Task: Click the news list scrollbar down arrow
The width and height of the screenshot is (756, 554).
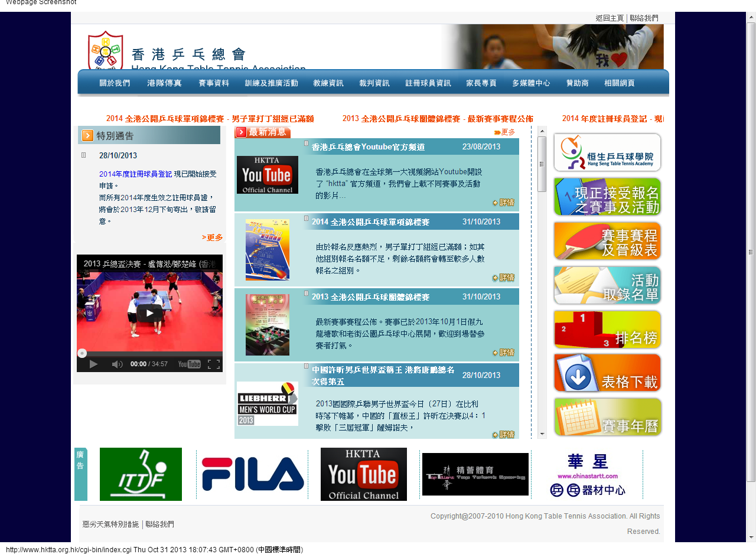Action: pos(542,434)
